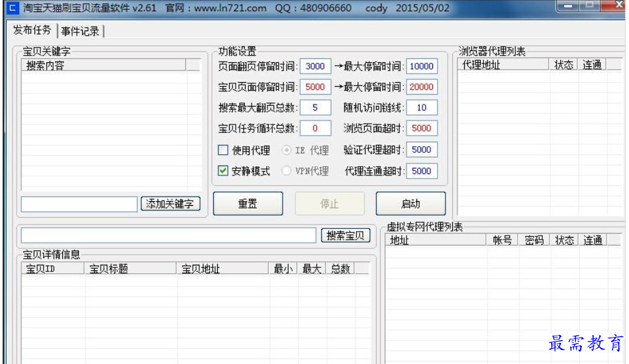Click the 重置 button

pos(248,204)
